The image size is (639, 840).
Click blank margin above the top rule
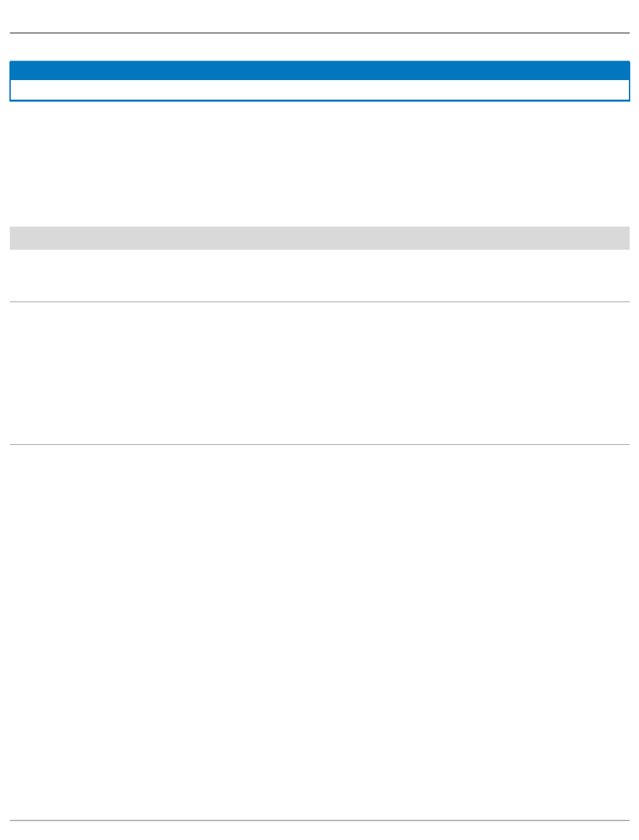click(x=319, y=16)
